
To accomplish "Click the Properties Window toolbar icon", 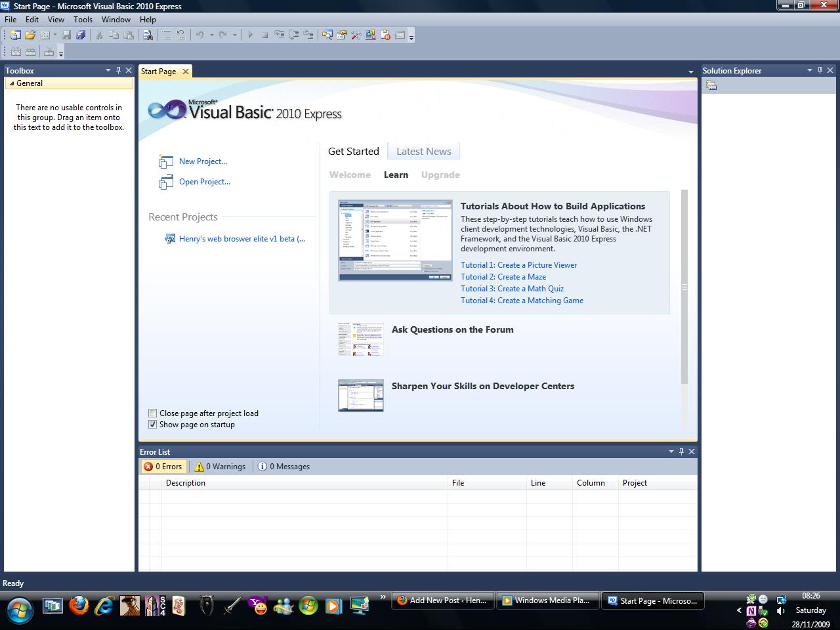I will [x=341, y=35].
